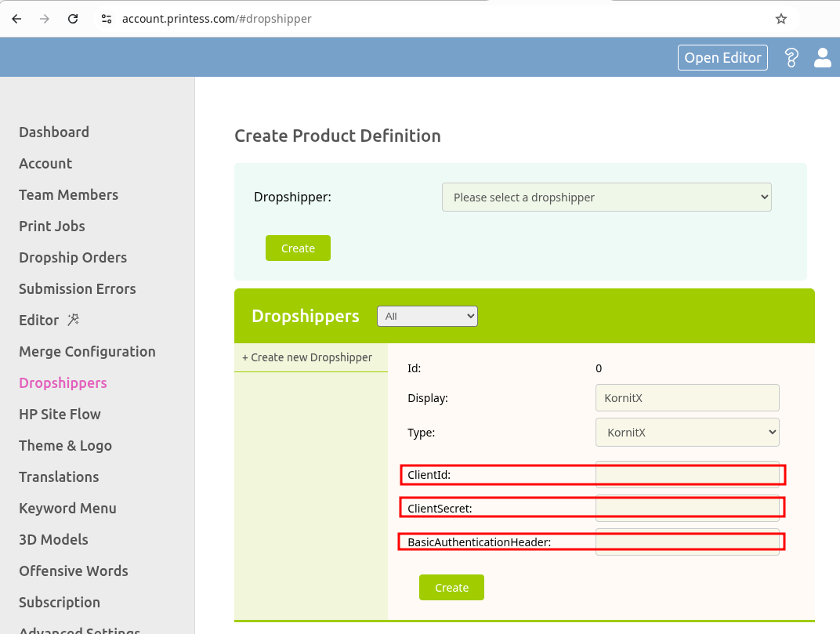The height and width of the screenshot is (634, 840).
Task: Open the Keyword Menu item
Action: pyautogui.click(x=67, y=508)
